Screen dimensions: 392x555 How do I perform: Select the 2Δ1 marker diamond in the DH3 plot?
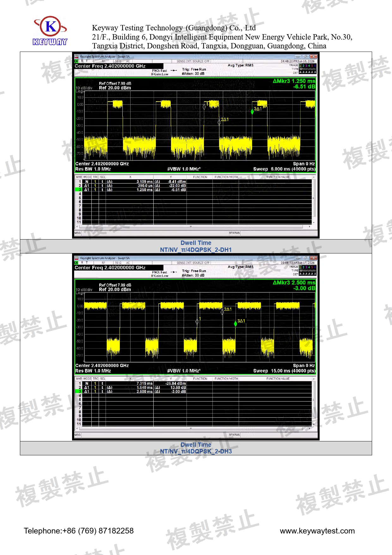[222, 312]
